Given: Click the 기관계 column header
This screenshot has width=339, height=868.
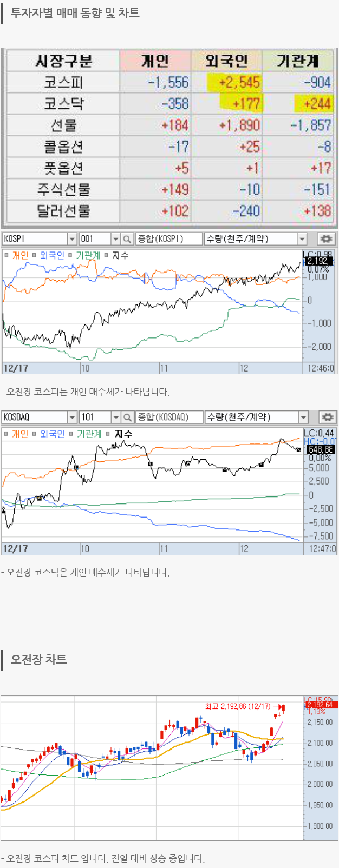Looking at the screenshot, I should 298,61.
